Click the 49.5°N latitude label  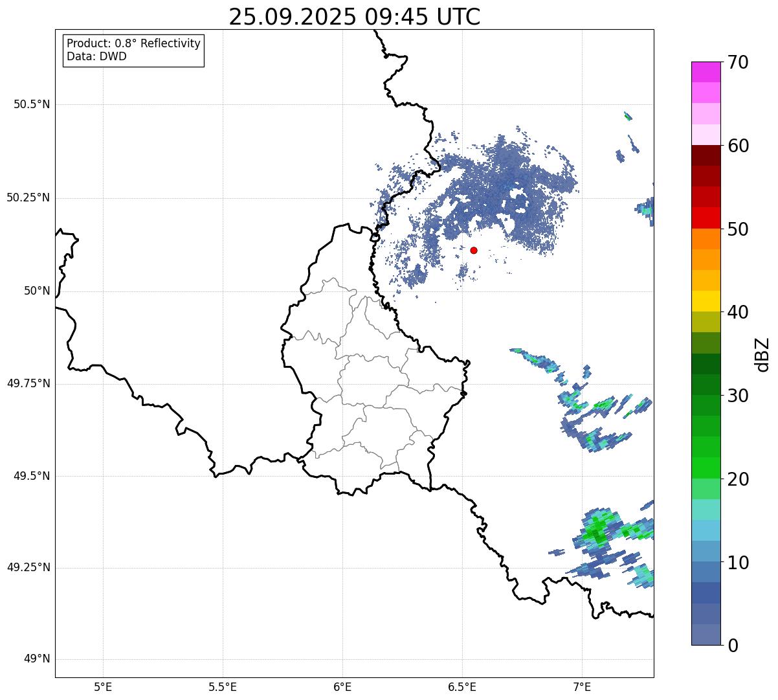tap(32, 476)
